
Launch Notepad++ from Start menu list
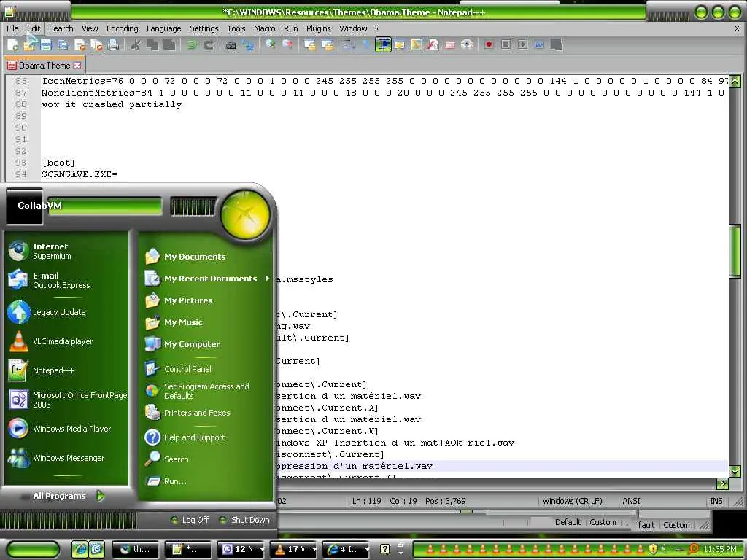tap(42, 370)
